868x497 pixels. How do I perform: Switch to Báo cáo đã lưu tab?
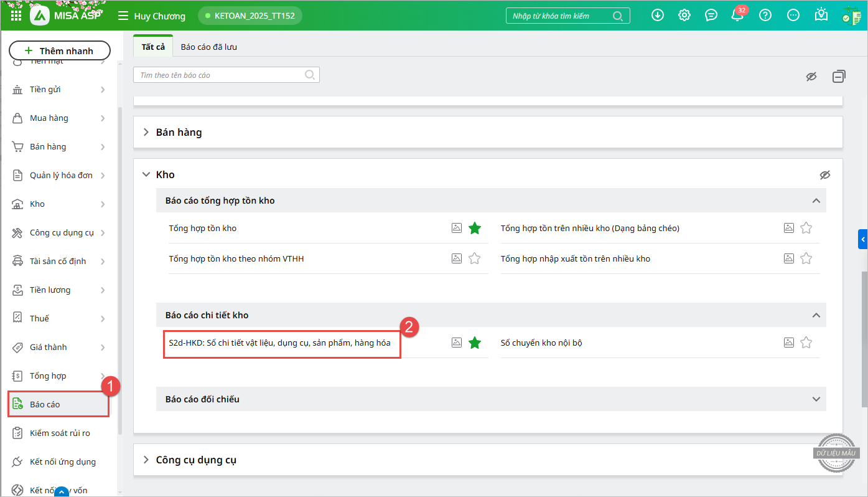(208, 47)
